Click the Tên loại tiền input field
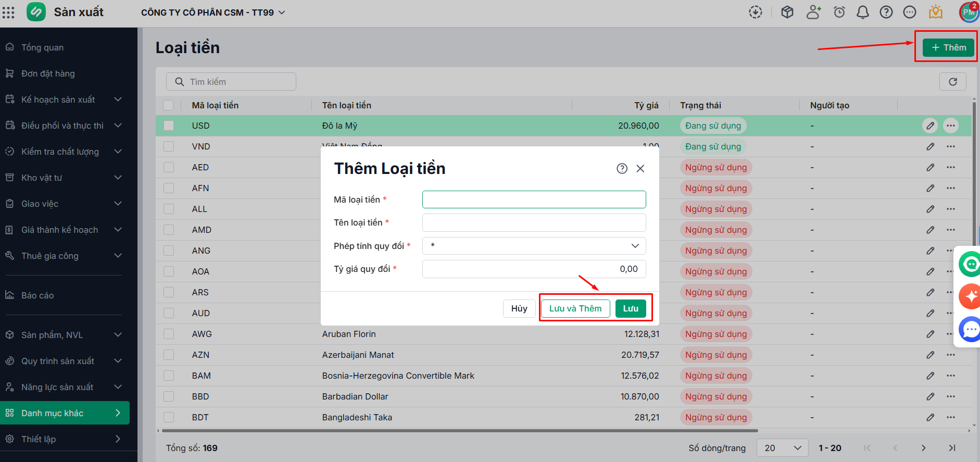 (x=534, y=222)
